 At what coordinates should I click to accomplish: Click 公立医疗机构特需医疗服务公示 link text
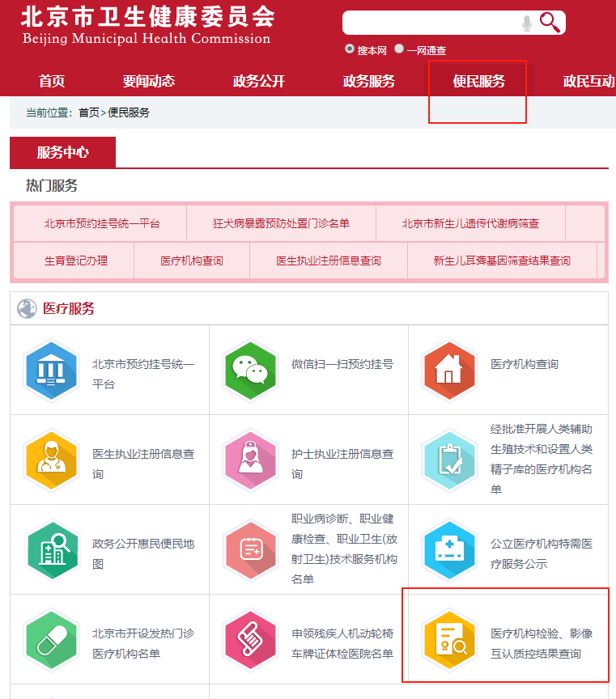[x=542, y=553]
